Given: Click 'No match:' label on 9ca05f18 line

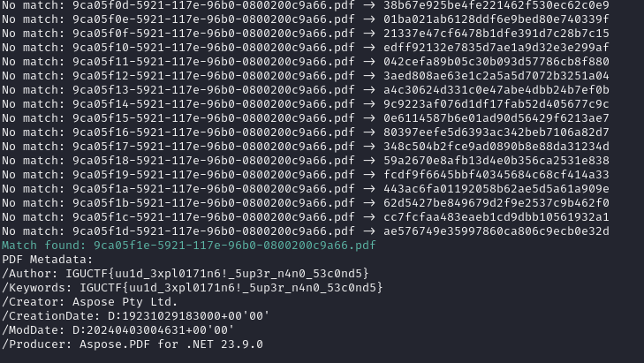Looking at the screenshot, I should pos(34,161).
